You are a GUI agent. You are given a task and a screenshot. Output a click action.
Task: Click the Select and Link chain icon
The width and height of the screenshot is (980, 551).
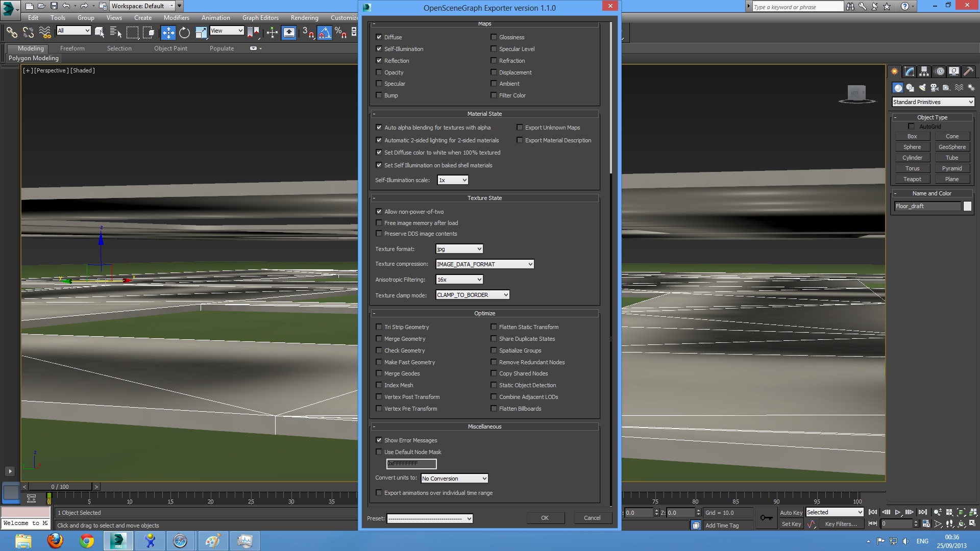[x=11, y=33]
